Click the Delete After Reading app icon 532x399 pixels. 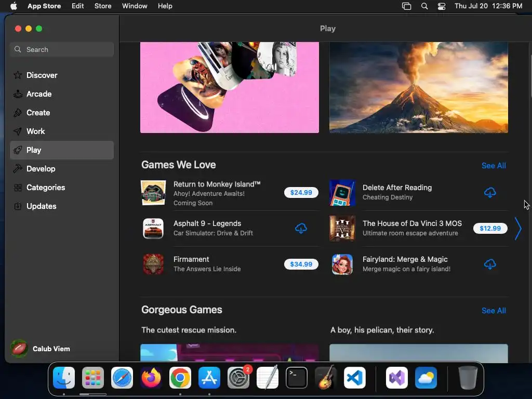(342, 193)
